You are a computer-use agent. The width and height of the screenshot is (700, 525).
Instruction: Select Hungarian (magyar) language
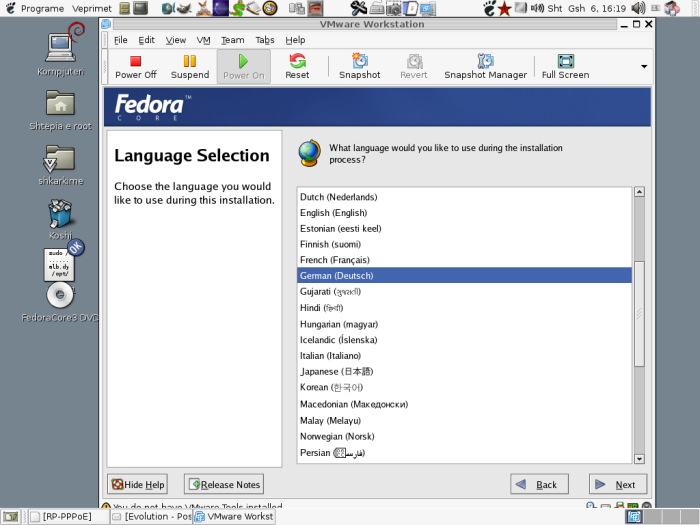(464, 324)
